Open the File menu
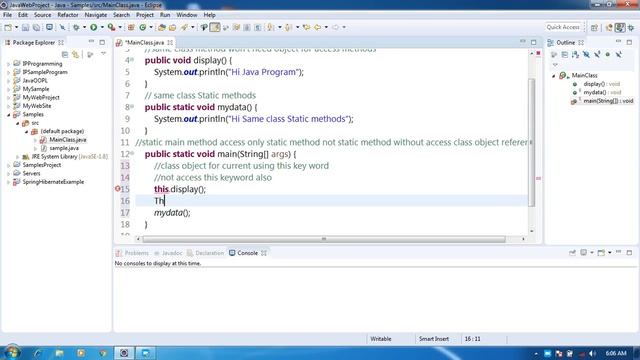 click(7, 15)
